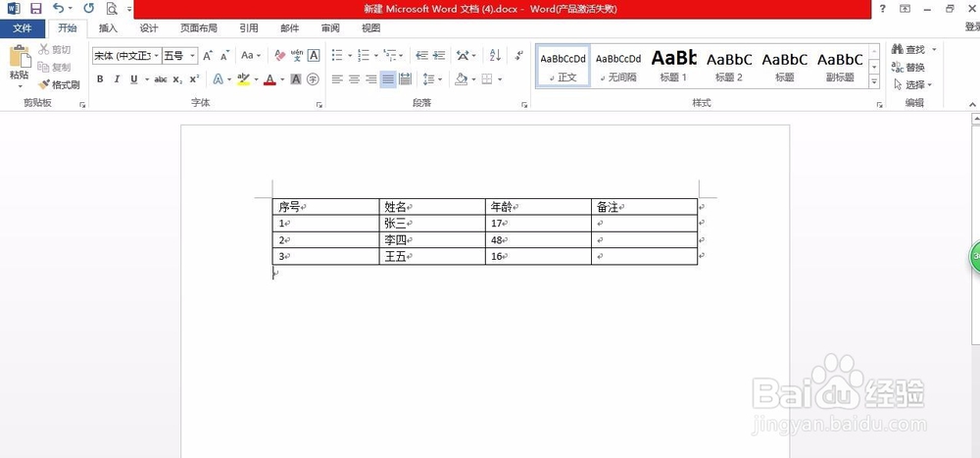
Task: Apply the 正文 normal style
Action: (x=563, y=67)
